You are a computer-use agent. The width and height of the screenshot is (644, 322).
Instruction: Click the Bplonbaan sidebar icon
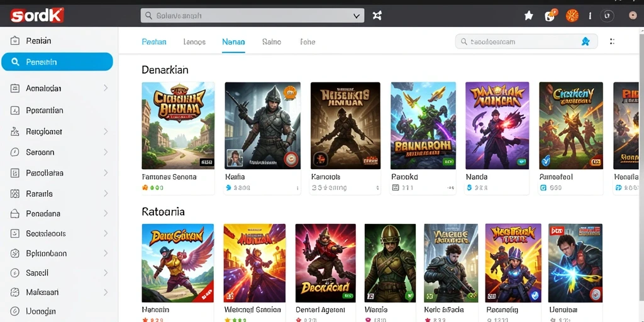[x=15, y=253]
